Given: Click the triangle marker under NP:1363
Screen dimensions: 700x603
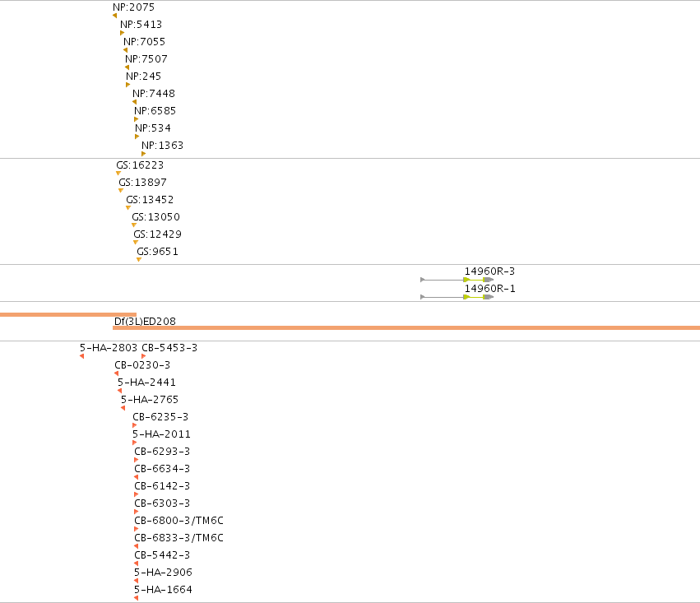Looking at the screenshot, I should click(x=143, y=154).
